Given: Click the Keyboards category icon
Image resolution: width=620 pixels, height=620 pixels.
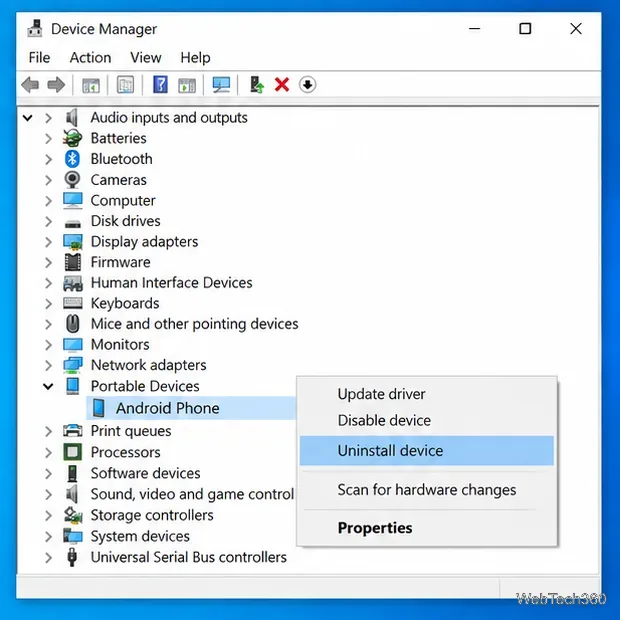Looking at the screenshot, I should tap(73, 303).
